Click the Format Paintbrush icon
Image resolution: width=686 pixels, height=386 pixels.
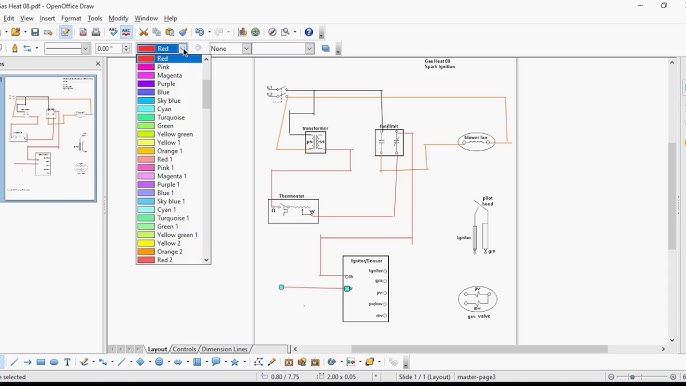pyautogui.click(x=183, y=32)
